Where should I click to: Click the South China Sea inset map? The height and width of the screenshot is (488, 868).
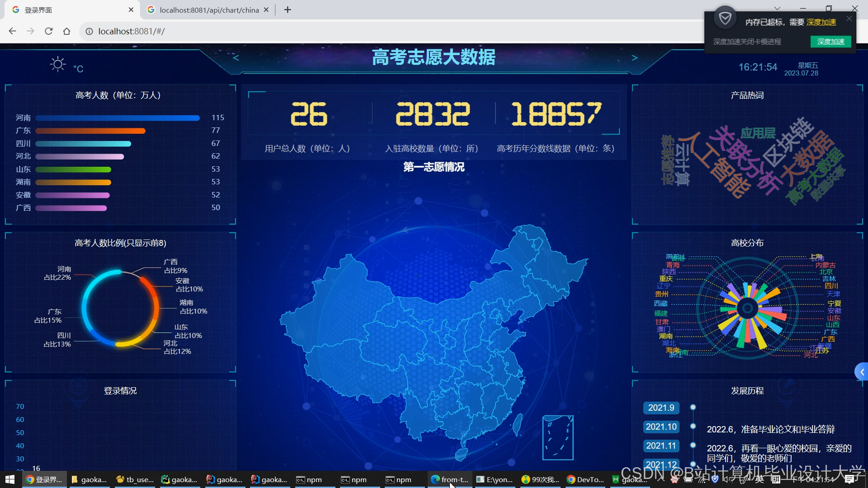[x=558, y=437]
